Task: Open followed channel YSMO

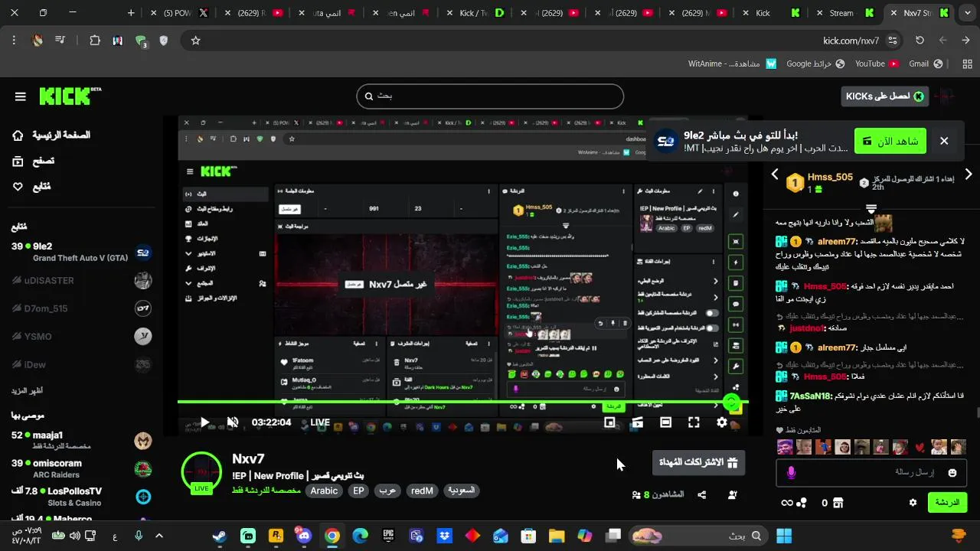Action: click(x=81, y=336)
